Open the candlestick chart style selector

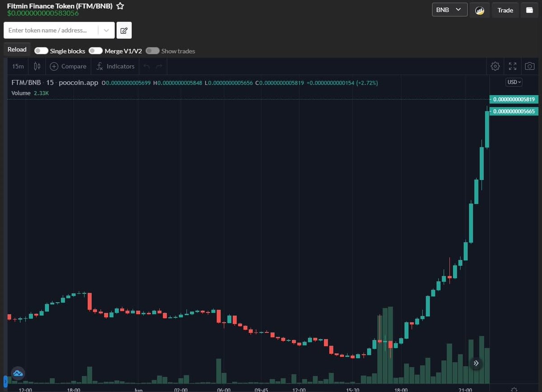37,66
